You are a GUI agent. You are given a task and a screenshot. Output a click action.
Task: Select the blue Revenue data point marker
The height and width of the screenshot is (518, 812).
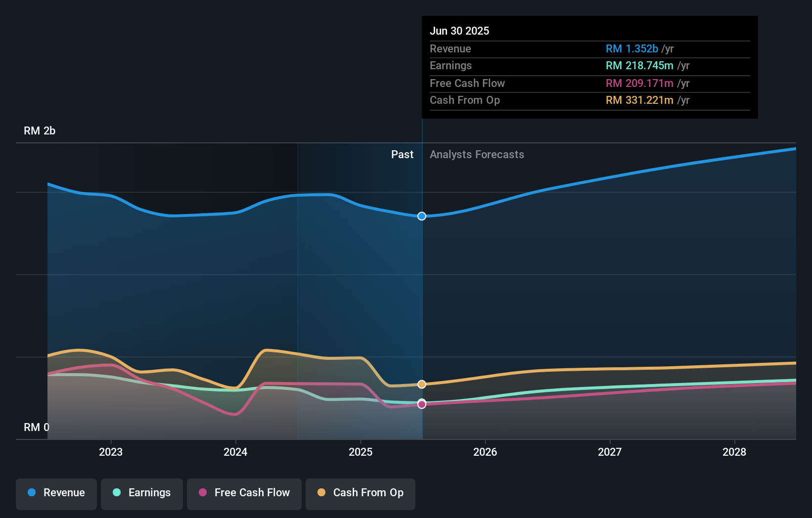421,216
